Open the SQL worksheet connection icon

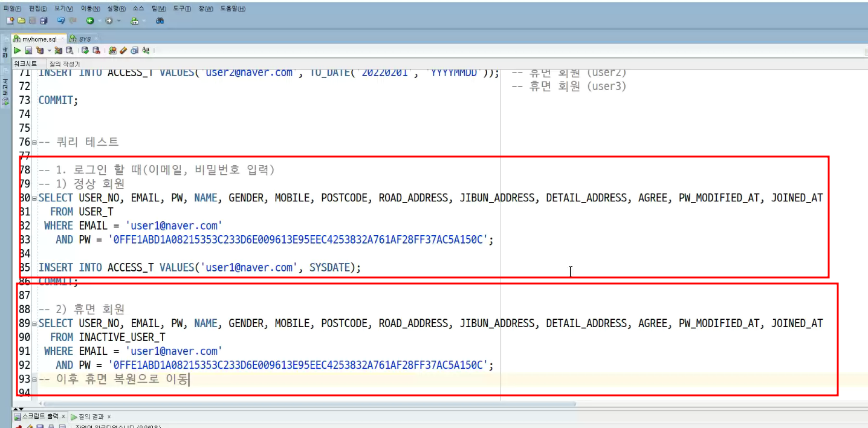tap(134, 21)
